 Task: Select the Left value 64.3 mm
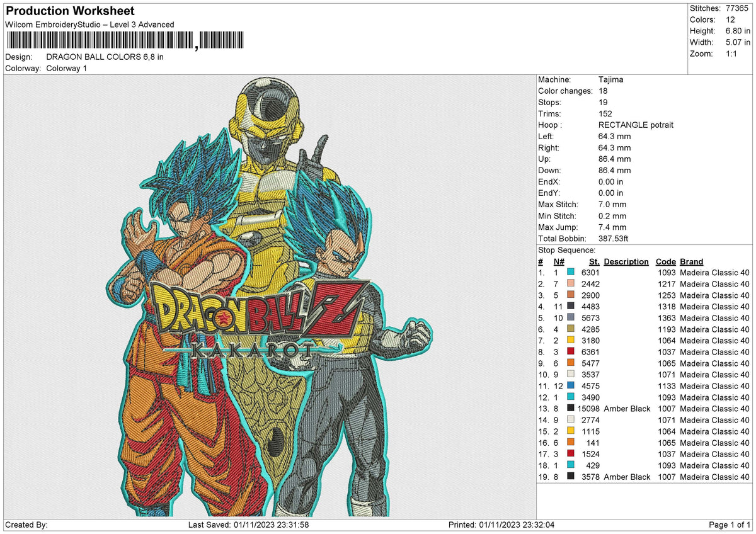tap(614, 136)
